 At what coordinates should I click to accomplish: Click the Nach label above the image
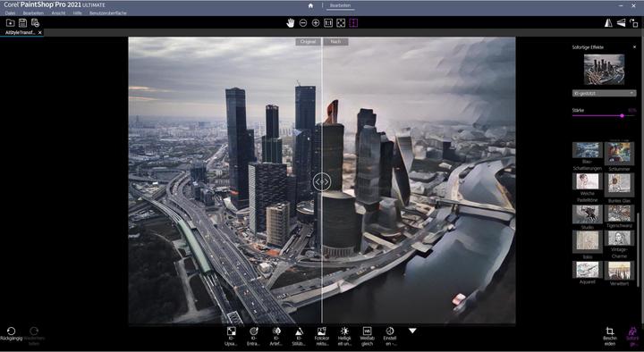point(335,42)
